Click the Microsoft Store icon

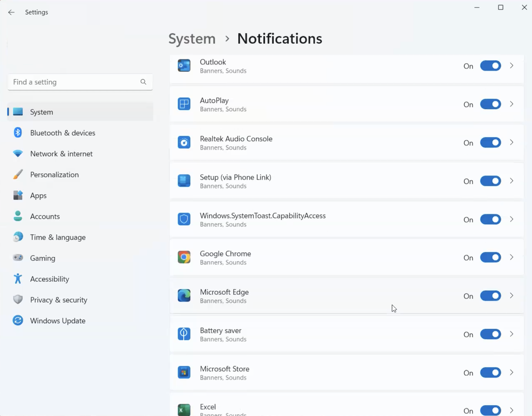click(x=184, y=372)
